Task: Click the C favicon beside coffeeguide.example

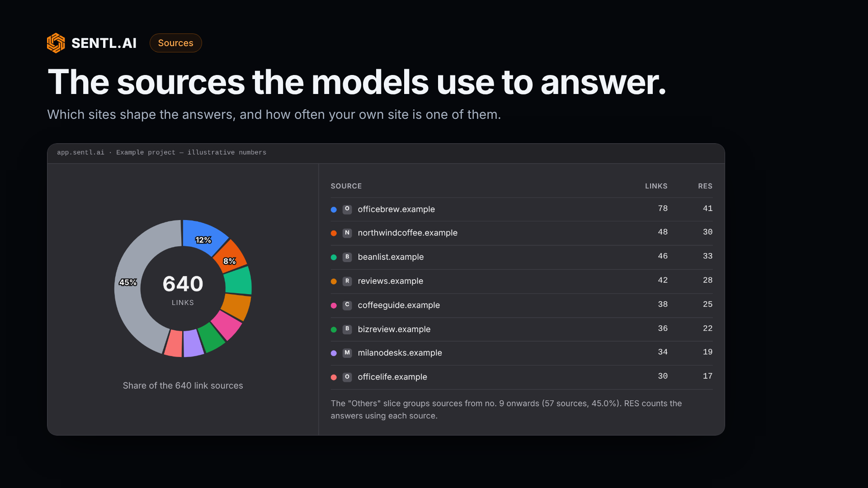Action: click(x=347, y=305)
